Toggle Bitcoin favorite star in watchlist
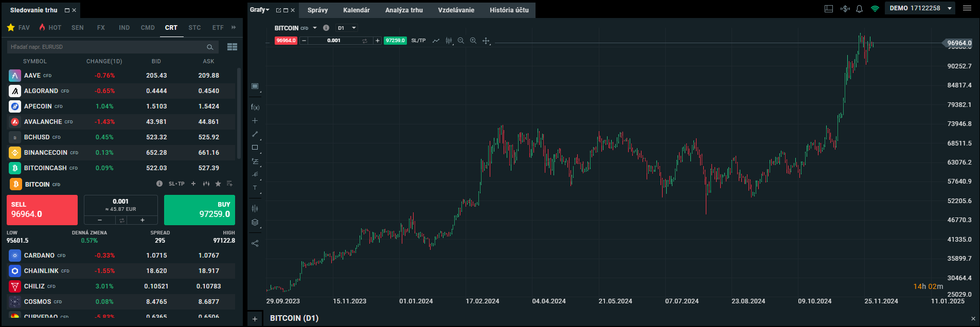 click(x=218, y=184)
